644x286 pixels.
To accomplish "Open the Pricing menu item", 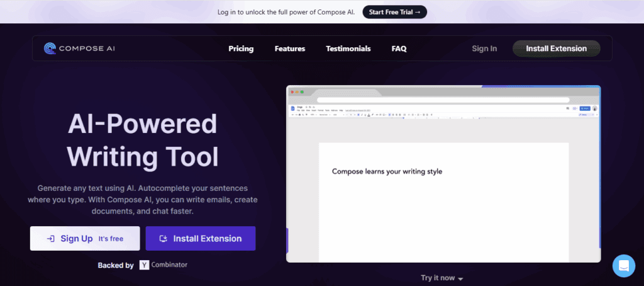I will coord(241,49).
